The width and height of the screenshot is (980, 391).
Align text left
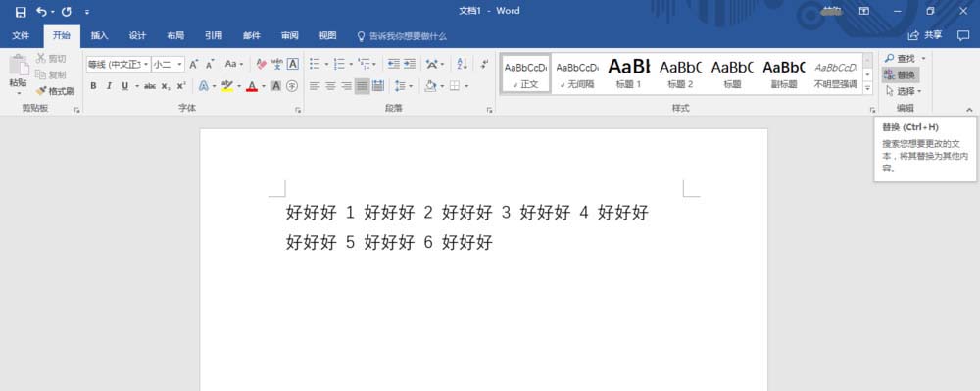click(x=315, y=86)
